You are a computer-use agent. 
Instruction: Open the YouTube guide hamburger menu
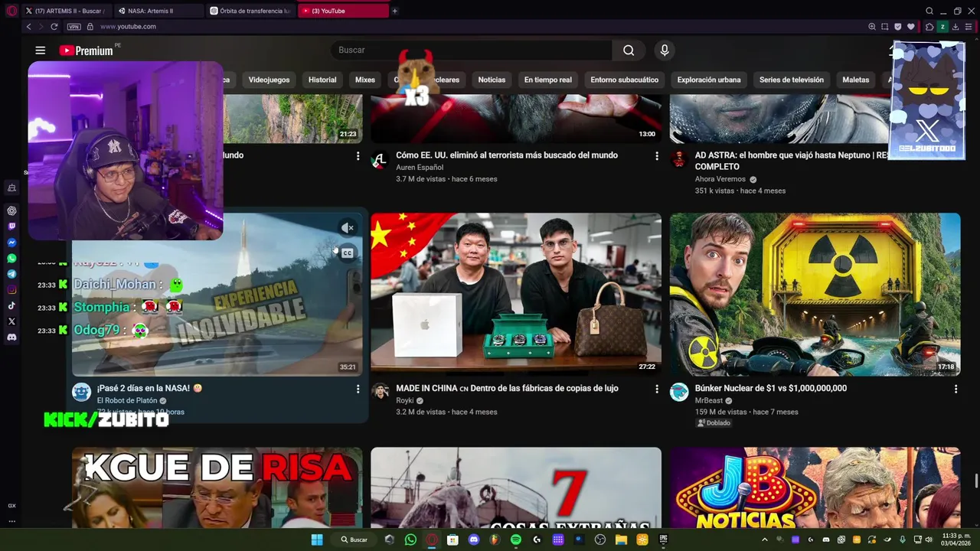[x=40, y=51]
